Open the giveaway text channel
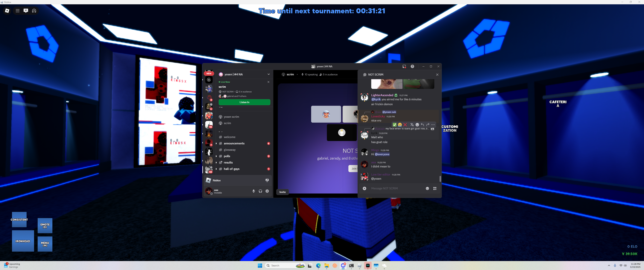This screenshot has width=644, height=270. pos(230,150)
